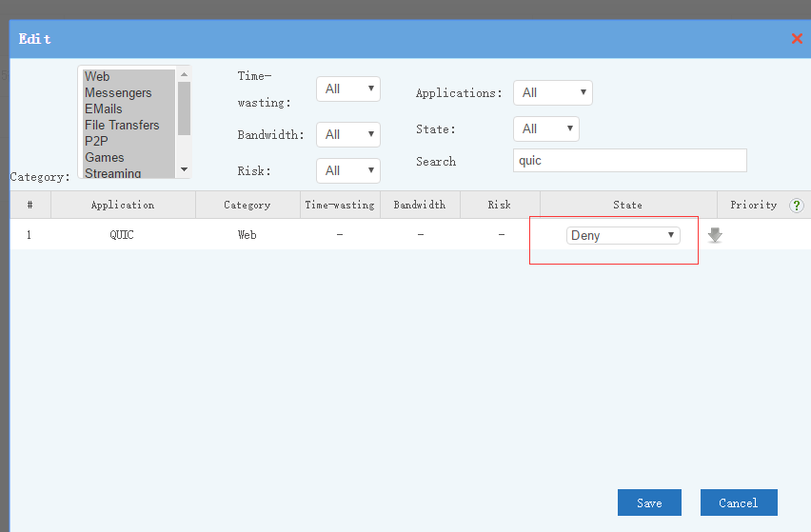
Task: Select File Transfers in the Category list
Action: pyautogui.click(x=129, y=125)
